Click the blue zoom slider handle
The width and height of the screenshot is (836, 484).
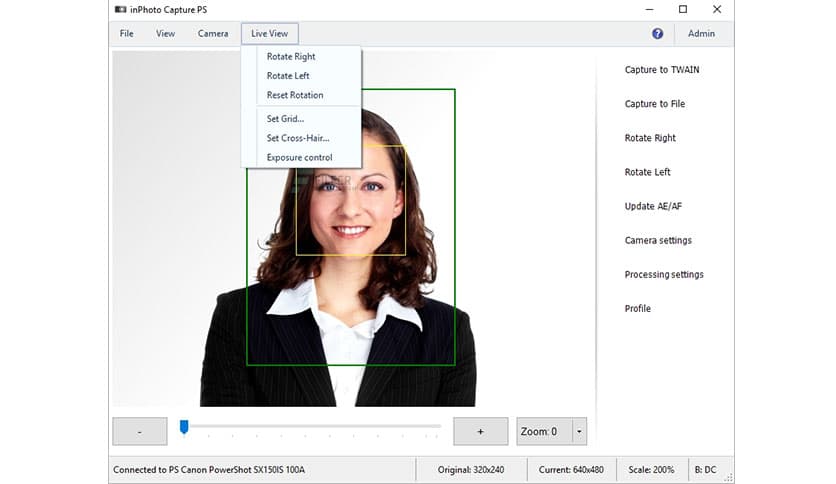[184, 427]
